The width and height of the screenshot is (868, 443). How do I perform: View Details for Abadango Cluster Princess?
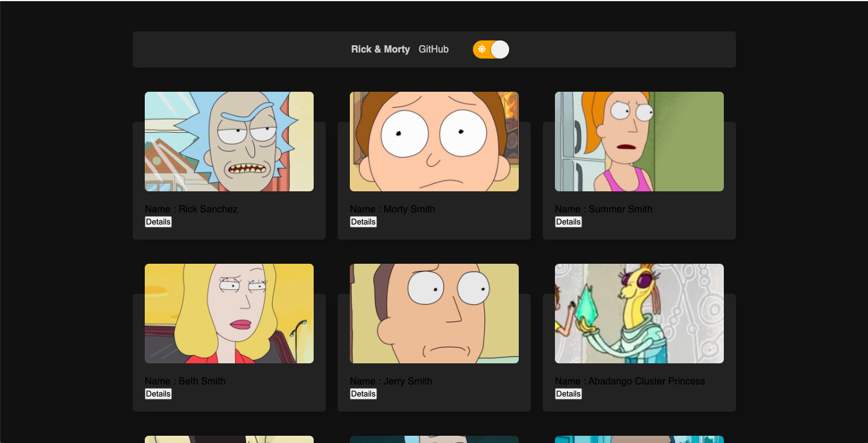[x=568, y=394]
